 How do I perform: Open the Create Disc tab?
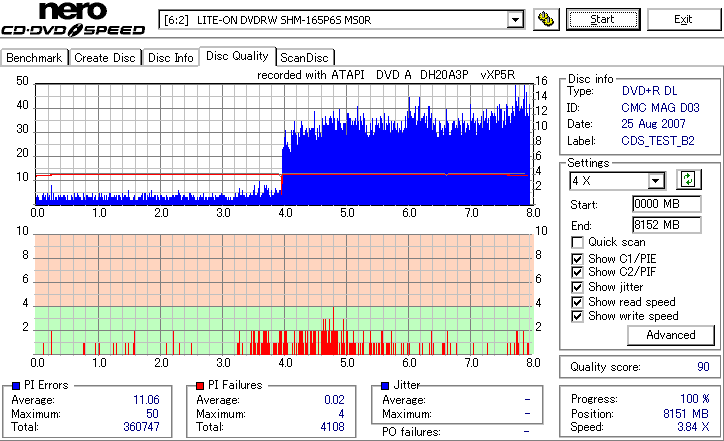click(x=105, y=58)
